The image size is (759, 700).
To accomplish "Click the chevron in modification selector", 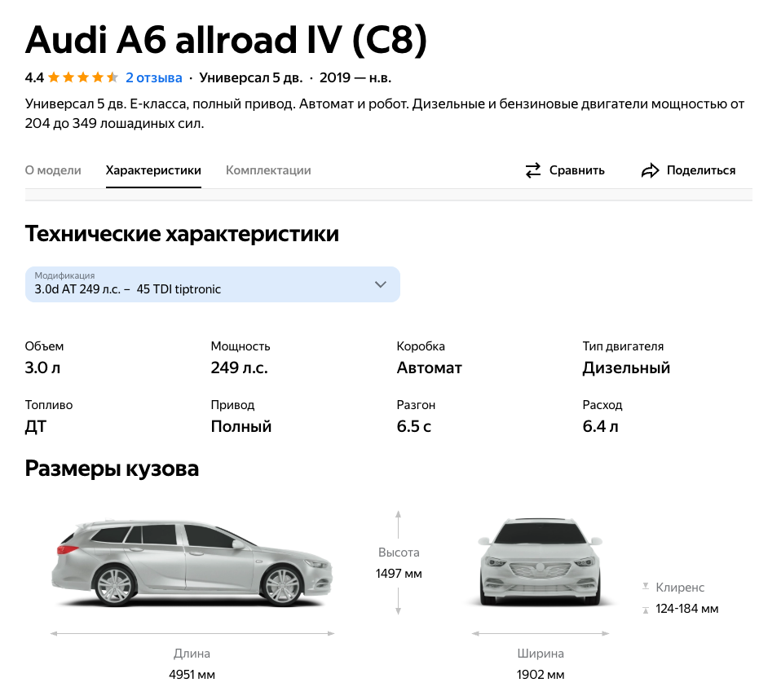I will coord(381,284).
